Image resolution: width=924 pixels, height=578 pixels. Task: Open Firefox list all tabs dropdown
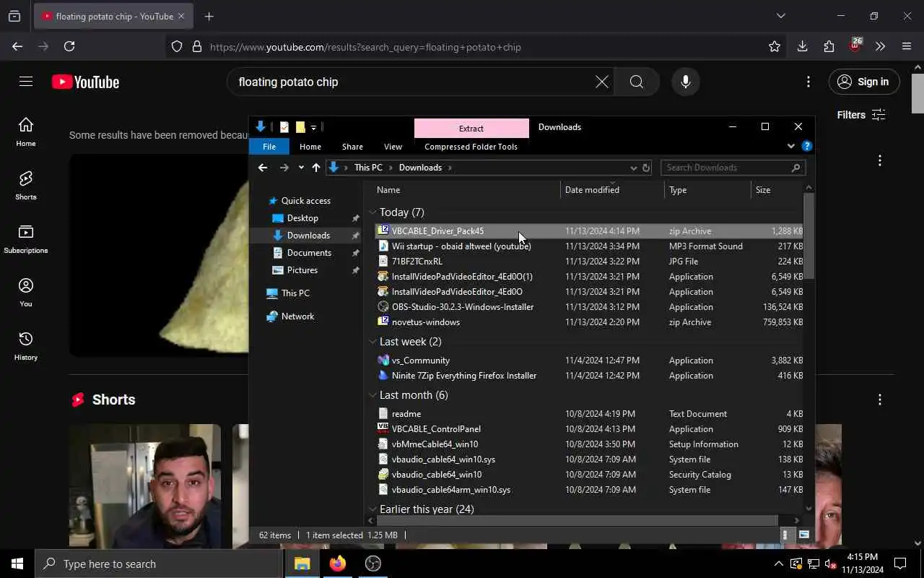click(780, 16)
